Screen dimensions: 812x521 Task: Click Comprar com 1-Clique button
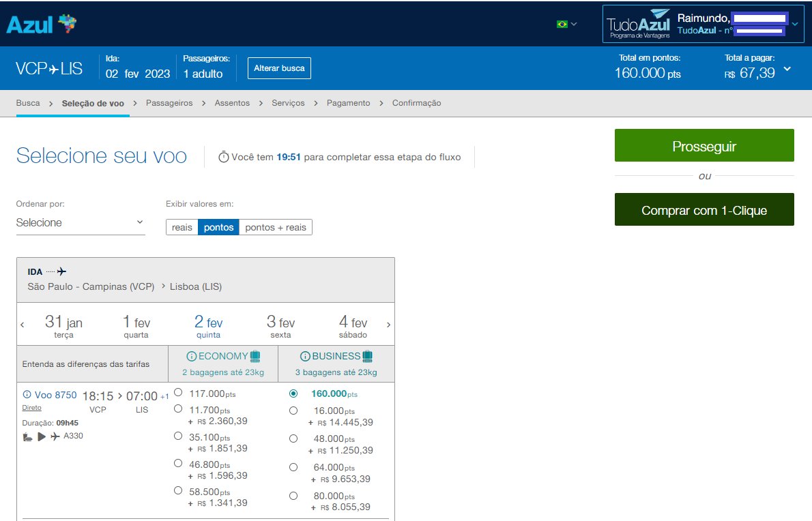704,209
